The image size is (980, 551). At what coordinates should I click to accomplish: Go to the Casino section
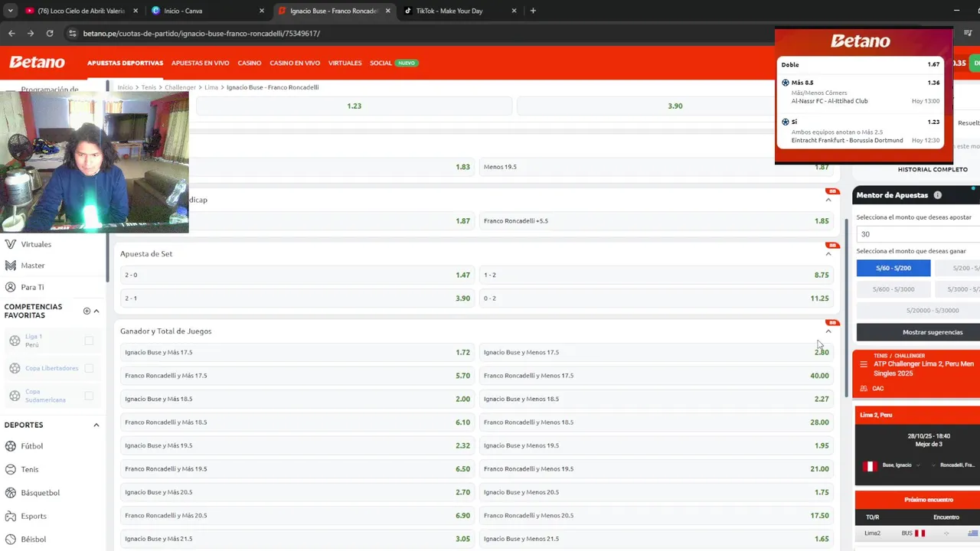[x=250, y=63]
